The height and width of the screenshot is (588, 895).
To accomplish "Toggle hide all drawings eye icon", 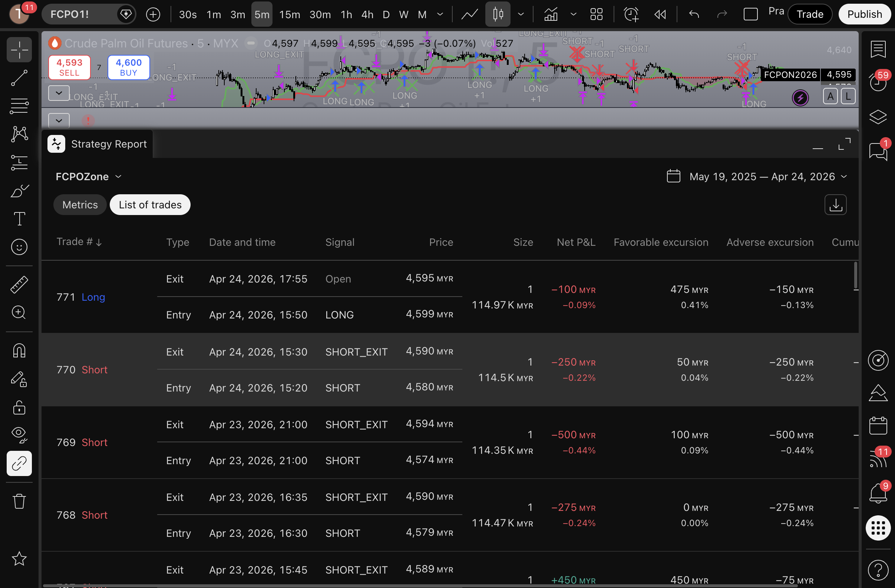I will pyautogui.click(x=19, y=435).
